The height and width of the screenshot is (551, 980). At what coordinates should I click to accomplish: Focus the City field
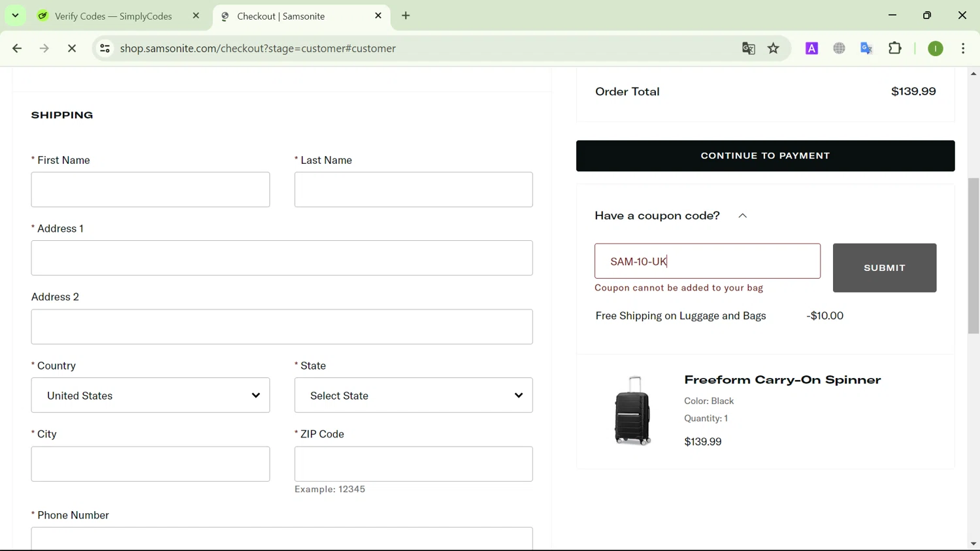[150, 464]
